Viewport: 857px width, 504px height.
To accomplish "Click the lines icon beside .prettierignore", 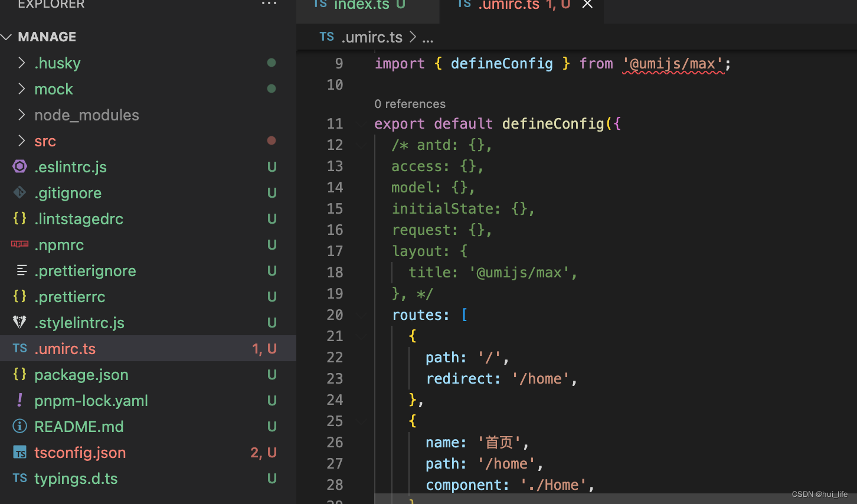I will click(x=21, y=270).
